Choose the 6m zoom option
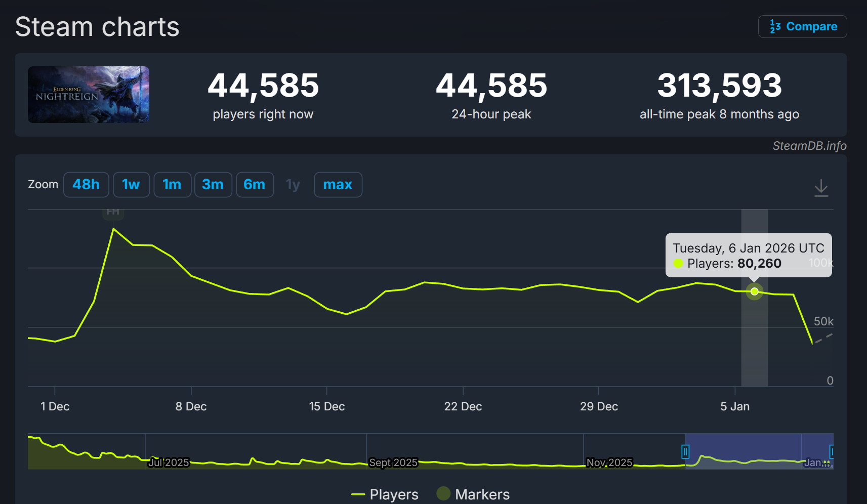Screen dimensions: 867x504 coord(255,185)
